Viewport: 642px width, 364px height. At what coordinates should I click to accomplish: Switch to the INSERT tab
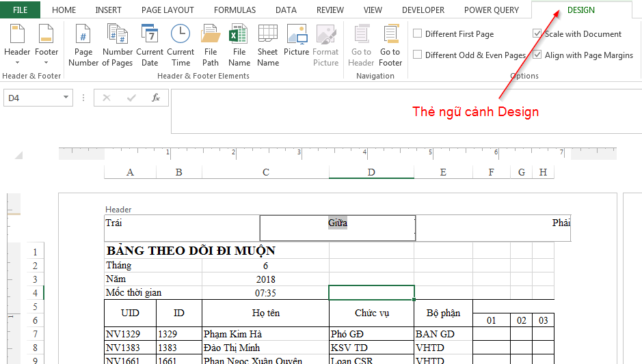click(x=108, y=10)
